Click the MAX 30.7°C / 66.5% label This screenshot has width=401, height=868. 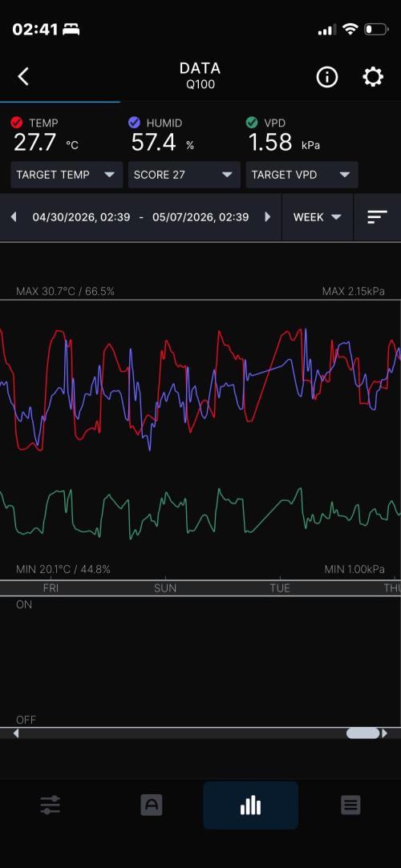(x=65, y=291)
